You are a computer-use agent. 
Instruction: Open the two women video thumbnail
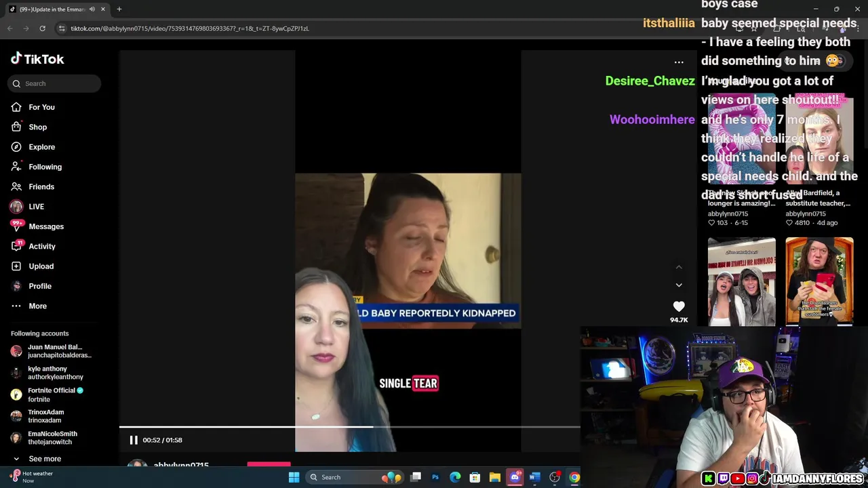741,281
